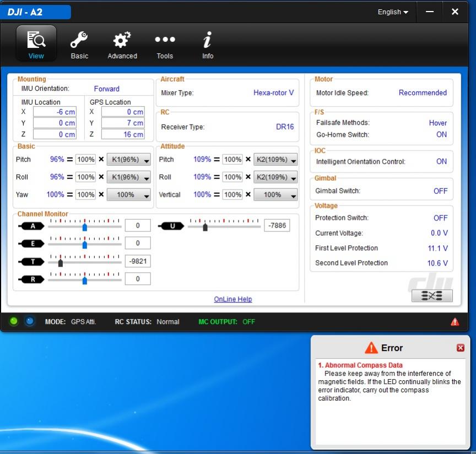Click the green status LED indicator

point(14,321)
